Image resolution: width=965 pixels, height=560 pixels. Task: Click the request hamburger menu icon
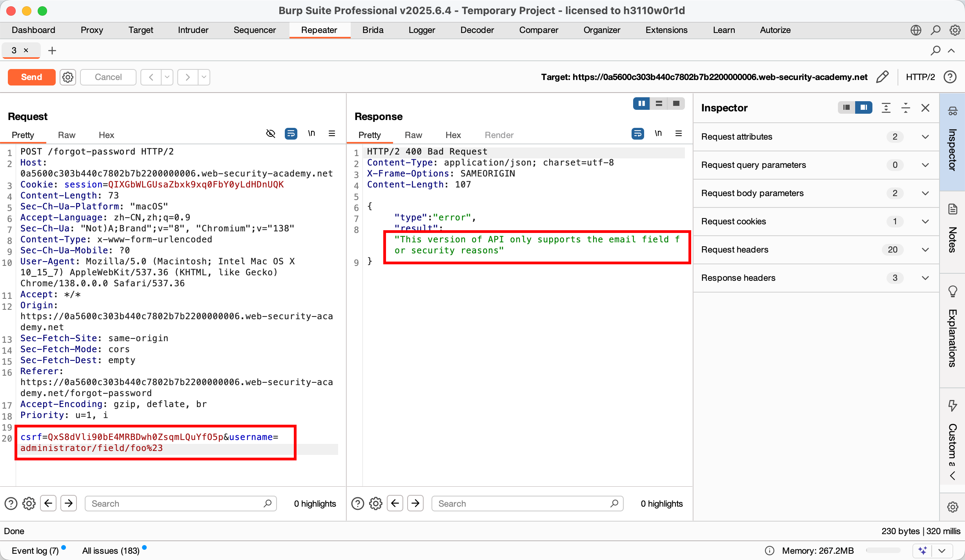pos(332,134)
